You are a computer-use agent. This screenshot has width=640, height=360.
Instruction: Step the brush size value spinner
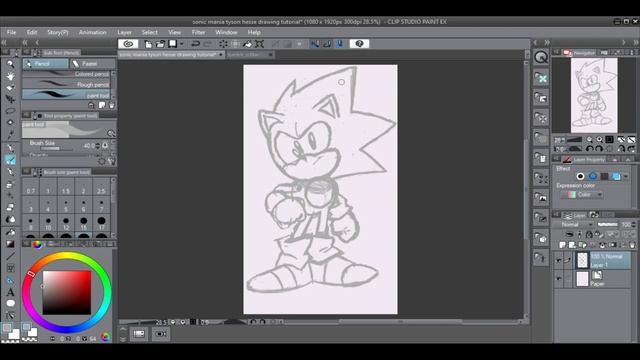tap(98, 146)
